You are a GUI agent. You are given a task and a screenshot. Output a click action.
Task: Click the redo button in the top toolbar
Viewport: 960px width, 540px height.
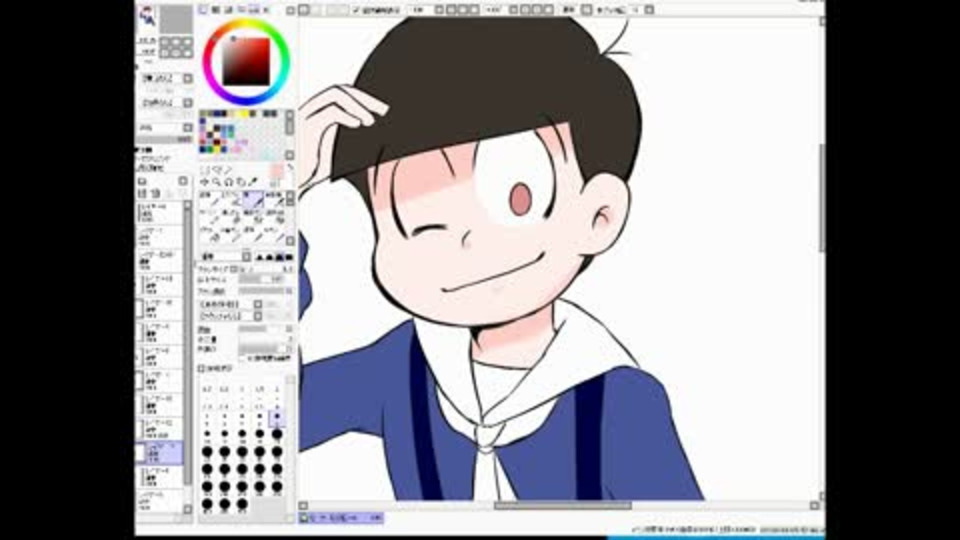(x=317, y=10)
